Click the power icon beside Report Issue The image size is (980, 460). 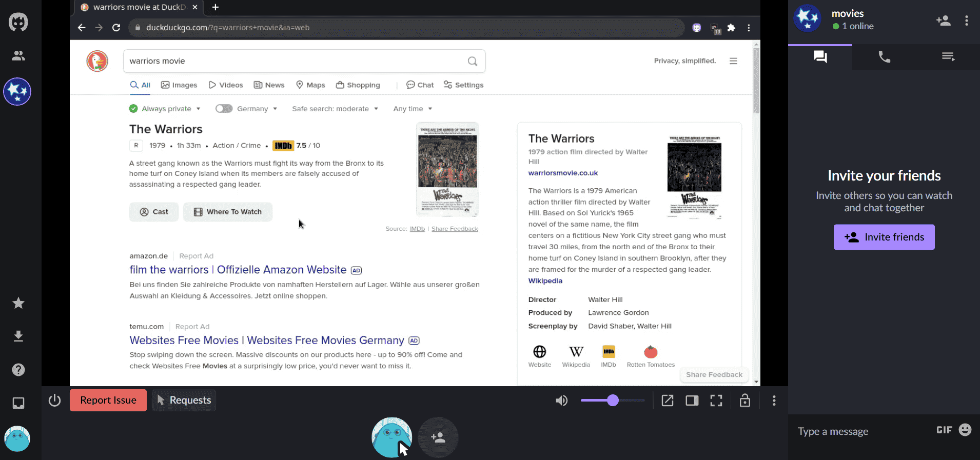point(55,400)
